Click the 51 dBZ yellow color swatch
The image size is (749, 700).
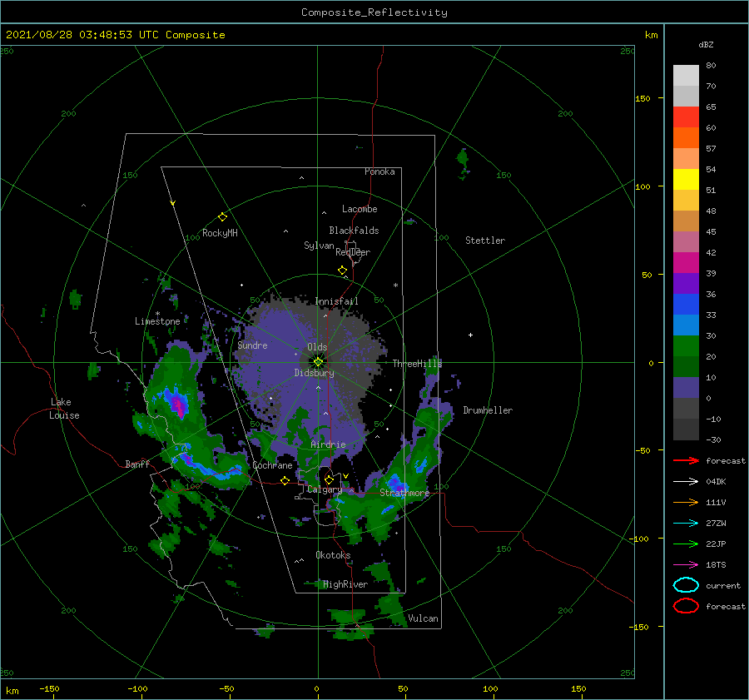click(686, 179)
